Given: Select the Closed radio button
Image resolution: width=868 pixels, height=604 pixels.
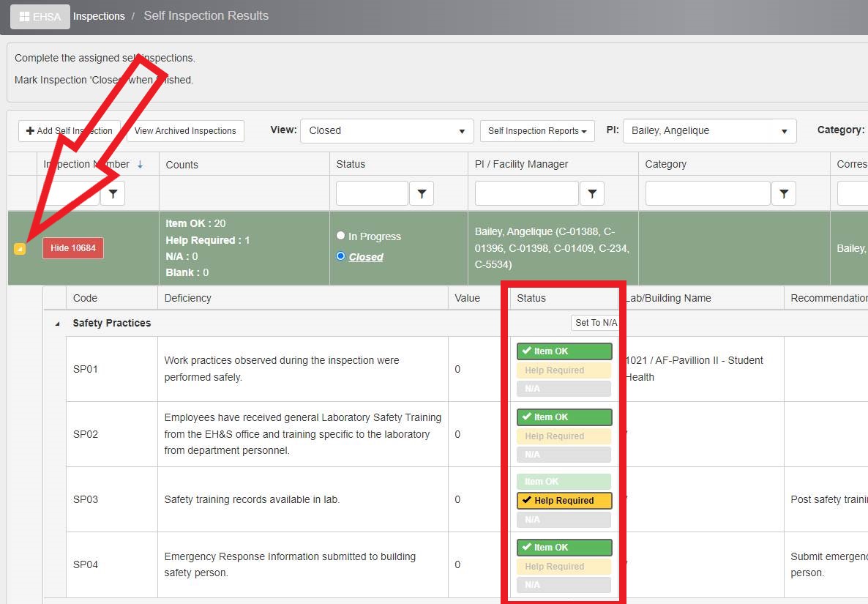Looking at the screenshot, I should [x=340, y=256].
